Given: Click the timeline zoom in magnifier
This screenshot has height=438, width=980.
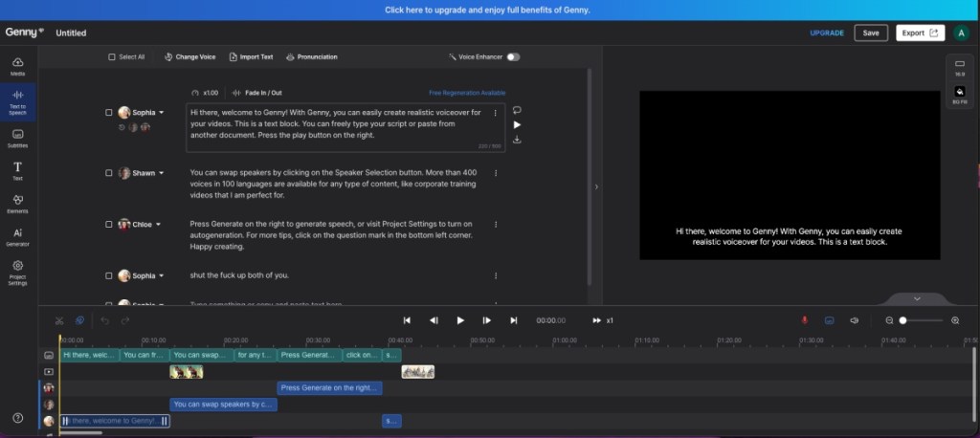Looking at the screenshot, I should pyautogui.click(x=955, y=320).
